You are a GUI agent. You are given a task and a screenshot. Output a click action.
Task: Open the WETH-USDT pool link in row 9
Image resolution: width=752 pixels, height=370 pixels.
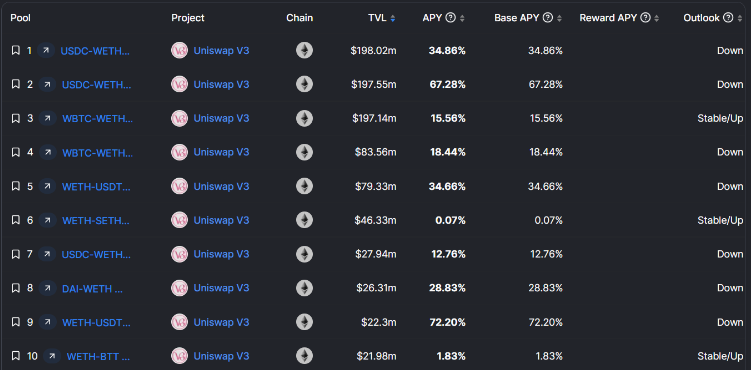[96, 322]
